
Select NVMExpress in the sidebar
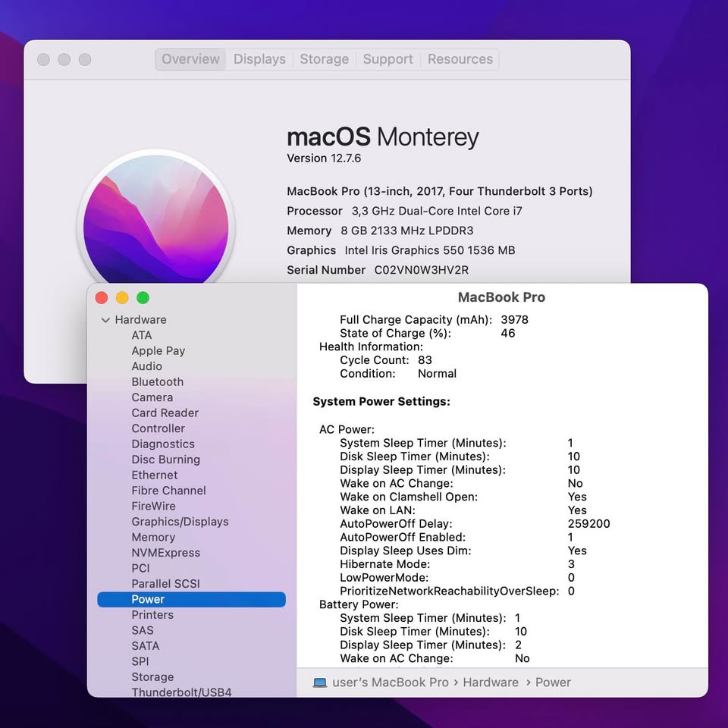(166, 553)
